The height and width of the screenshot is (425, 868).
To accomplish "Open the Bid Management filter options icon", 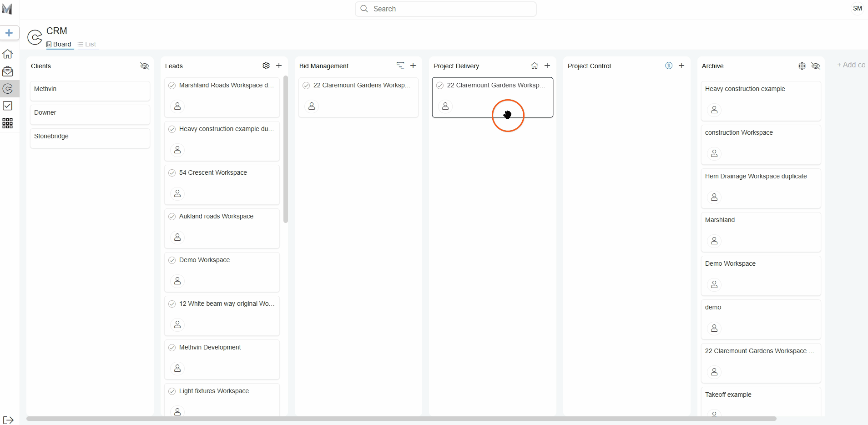I will 400,66.
